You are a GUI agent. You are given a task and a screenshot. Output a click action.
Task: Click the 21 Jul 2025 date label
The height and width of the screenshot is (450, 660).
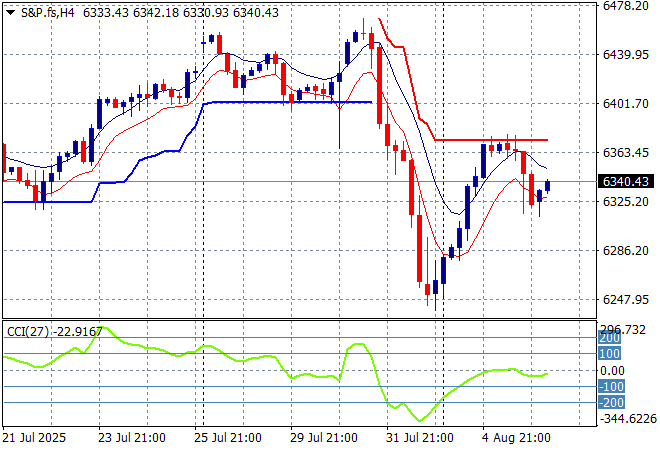34,438
